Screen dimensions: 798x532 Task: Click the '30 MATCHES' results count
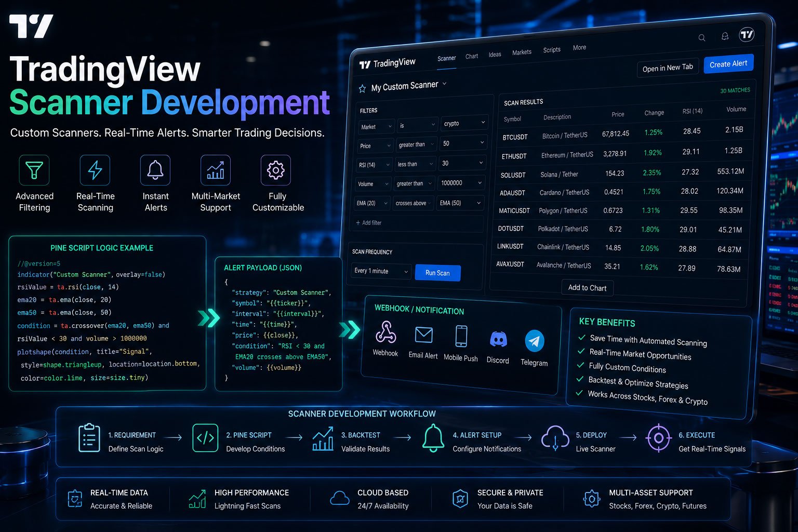click(x=735, y=90)
